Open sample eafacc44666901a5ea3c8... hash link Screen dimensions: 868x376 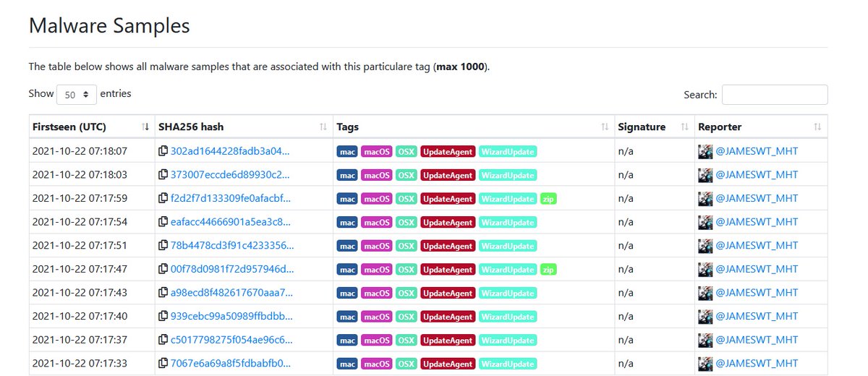[x=231, y=222]
